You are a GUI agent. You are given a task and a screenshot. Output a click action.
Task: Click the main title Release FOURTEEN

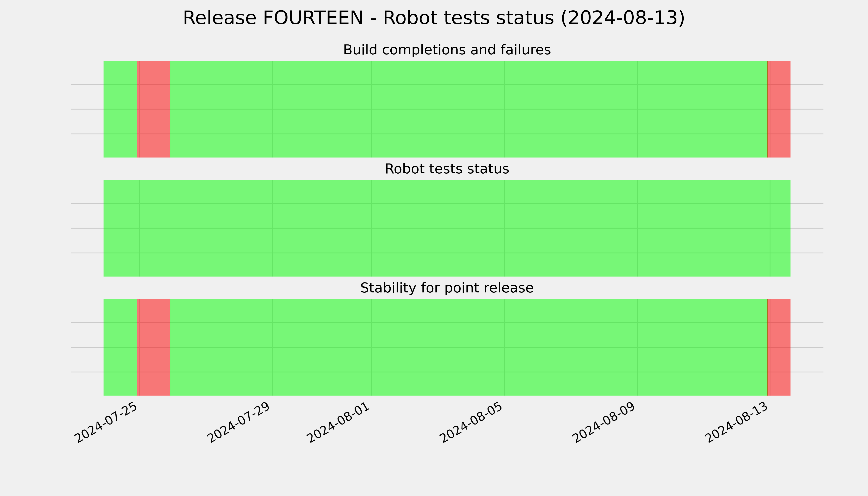[434, 18]
